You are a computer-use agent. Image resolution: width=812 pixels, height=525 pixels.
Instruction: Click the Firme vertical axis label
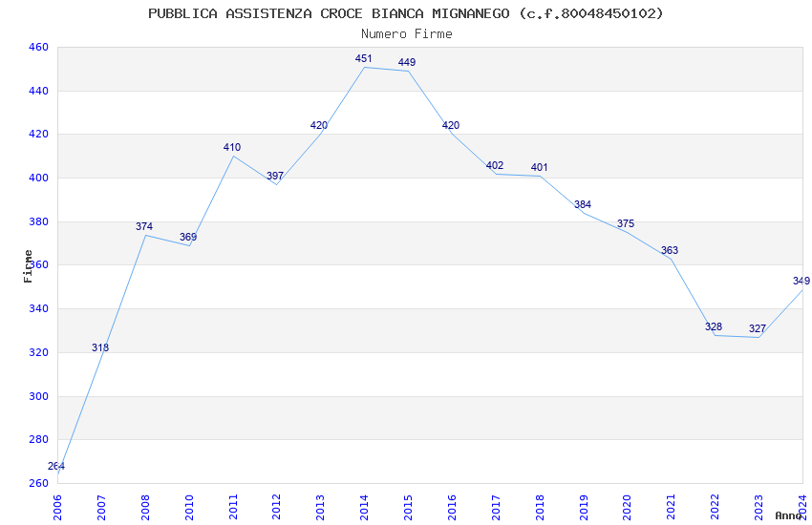[x=28, y=266]
